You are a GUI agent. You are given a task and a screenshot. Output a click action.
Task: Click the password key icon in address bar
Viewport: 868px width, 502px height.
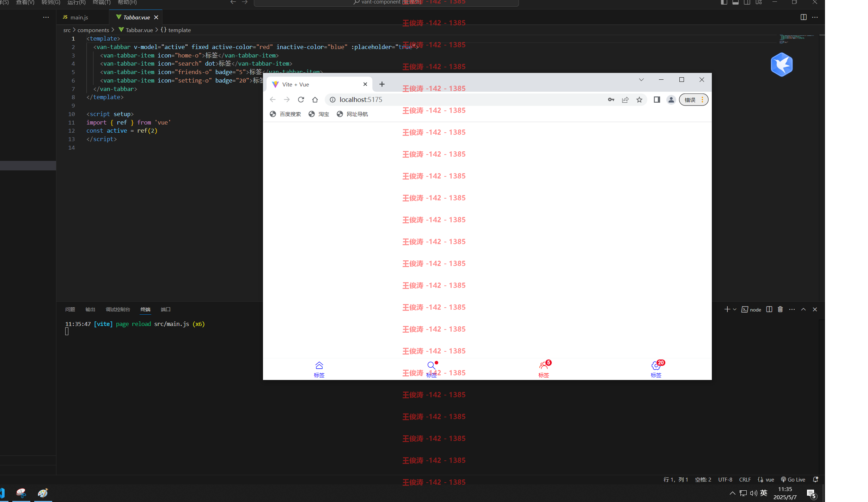611,100
